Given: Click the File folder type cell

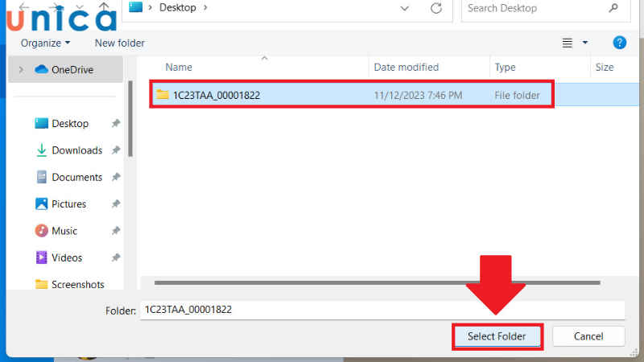Looking at the screenshot, I should (x=517, y=95).
